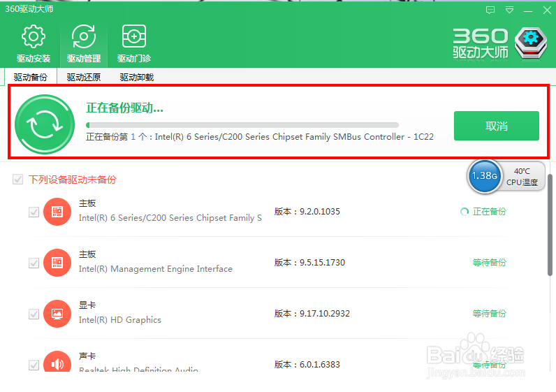Click the motherboard icon for Management Engine Interface
The width and height of the screenshot is (556, 392).
pos(57,263)
